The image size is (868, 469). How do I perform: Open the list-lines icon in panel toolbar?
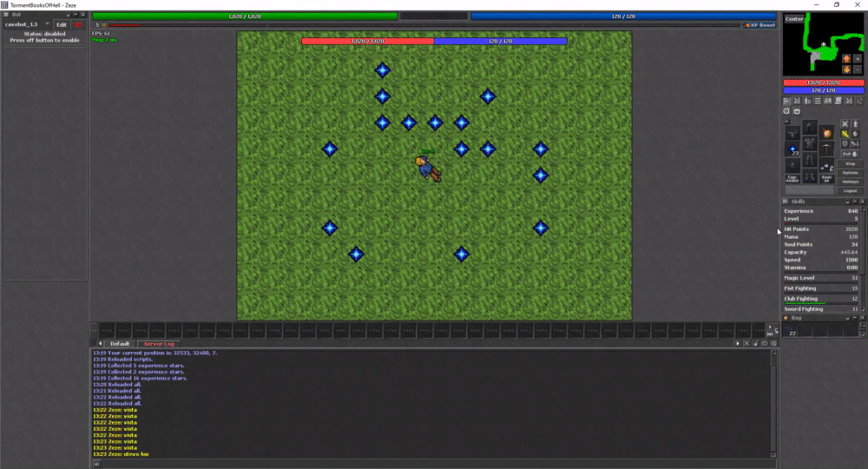click(x=818, y=101)
